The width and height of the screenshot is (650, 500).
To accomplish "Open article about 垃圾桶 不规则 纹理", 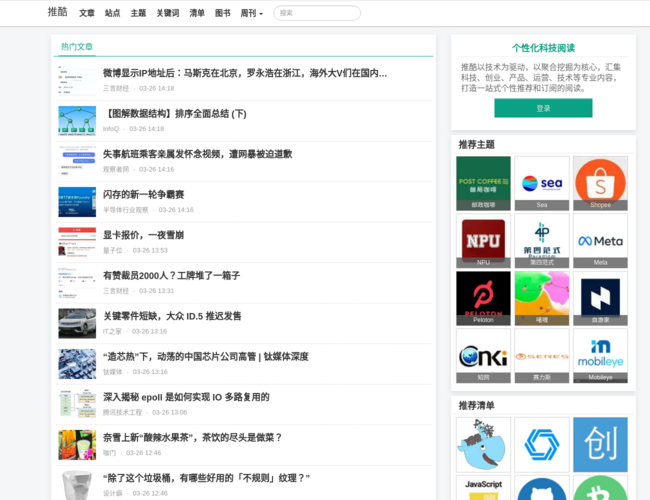I will point(206,478).
